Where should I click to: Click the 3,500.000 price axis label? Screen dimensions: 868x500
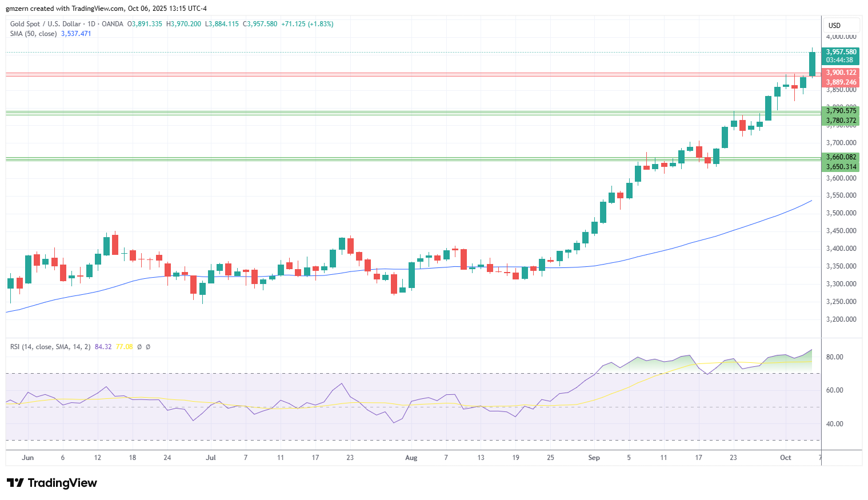(841, 213)
